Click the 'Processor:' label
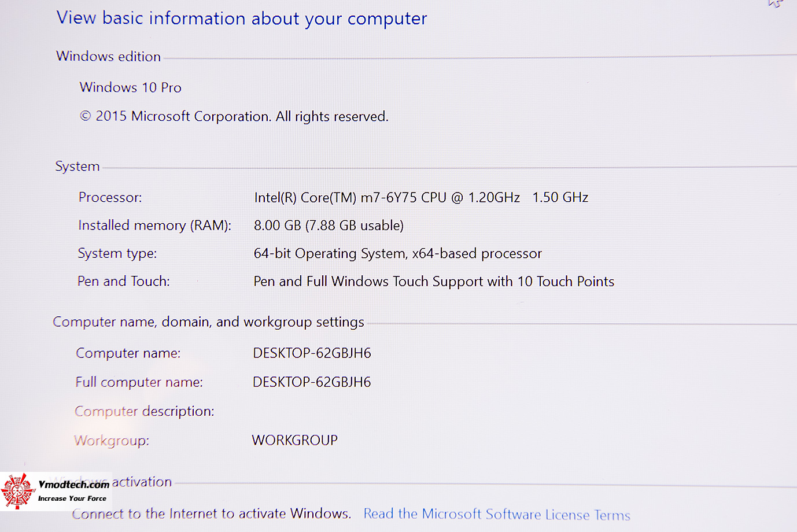The height and width of the screenshot is (532, 797). [x=110, y=198]
